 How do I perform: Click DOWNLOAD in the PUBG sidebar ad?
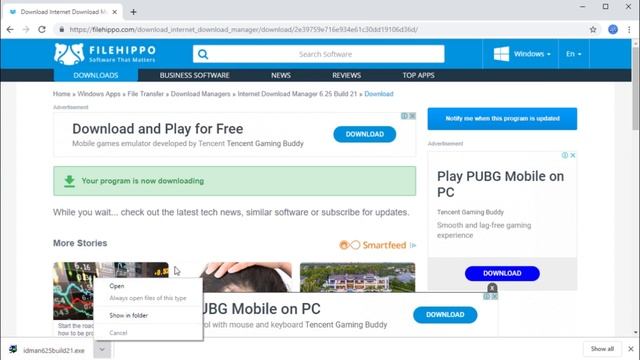click(x=502, y=273)
